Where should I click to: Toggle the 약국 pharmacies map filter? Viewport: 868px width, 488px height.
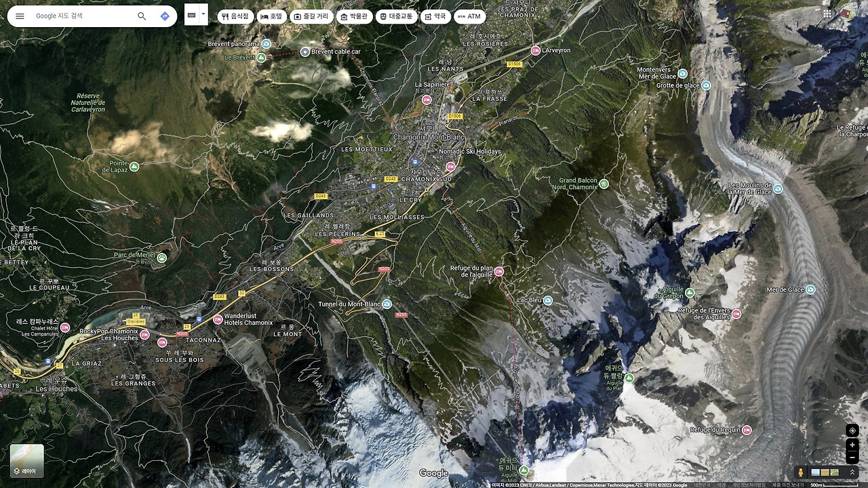[435, 16]
